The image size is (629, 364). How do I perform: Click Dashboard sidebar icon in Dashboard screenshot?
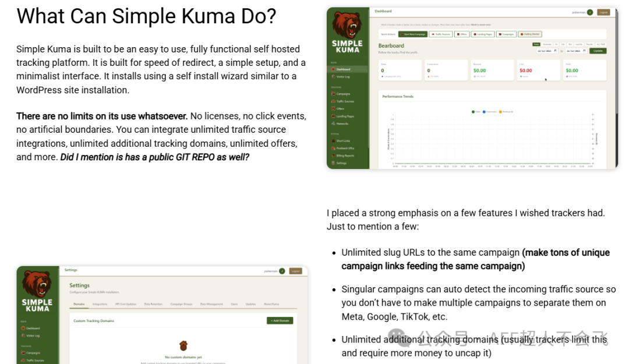(333, 69)
